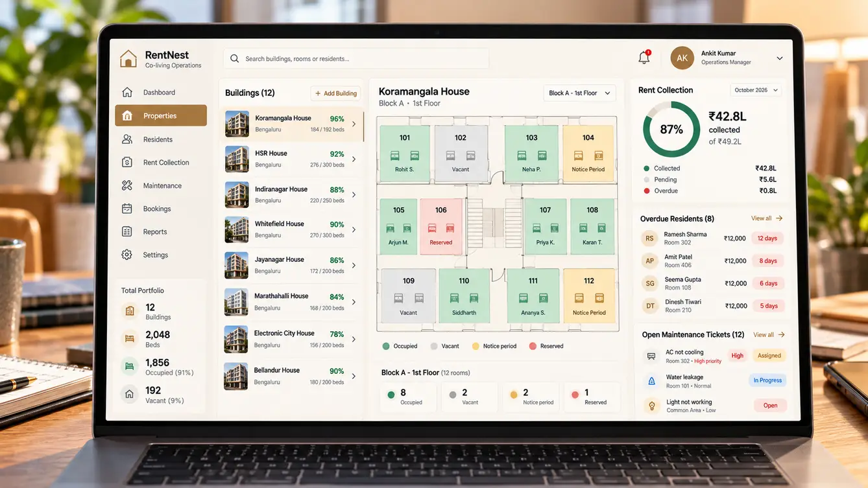Expand the Electronic City House row chevron
This screenshot has height=488, width=868.
tap(354, 339)
